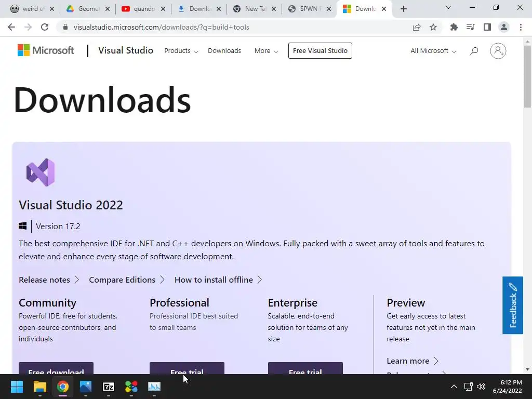Viewport: 532px width, 399px height.
Task: Click the Preview Learn more link
Action: click(x=412, y=361)
